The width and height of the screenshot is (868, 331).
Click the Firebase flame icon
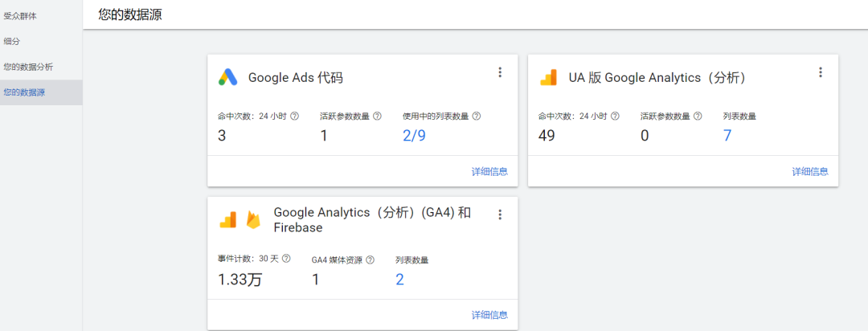(x=253, y=219)
